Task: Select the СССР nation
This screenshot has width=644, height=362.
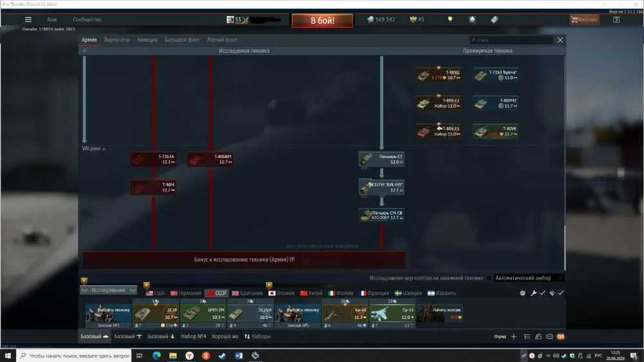Action: (217, 293)
